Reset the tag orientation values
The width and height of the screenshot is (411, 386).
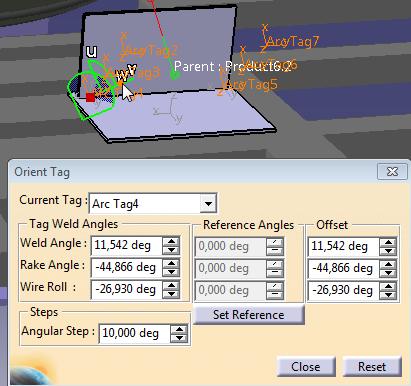[x=372, y=367]
